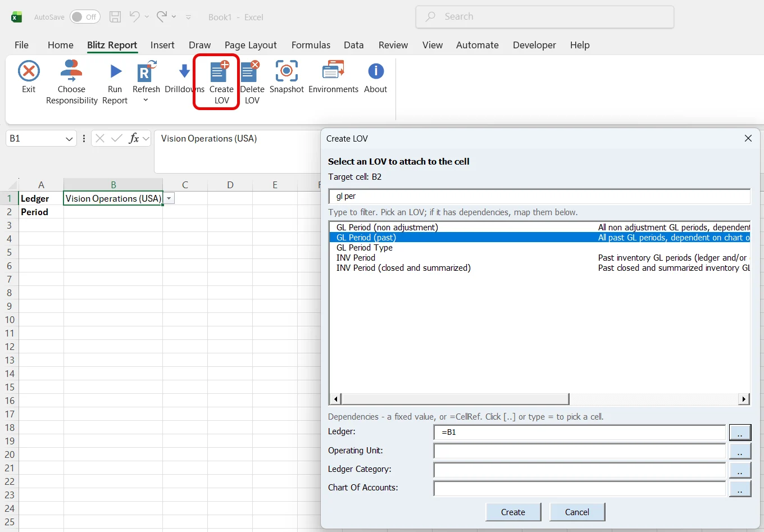Open the Undo history dropdown
Image resolution: width=764 pixels, height=532 pixels.
[x=147, y=17]
